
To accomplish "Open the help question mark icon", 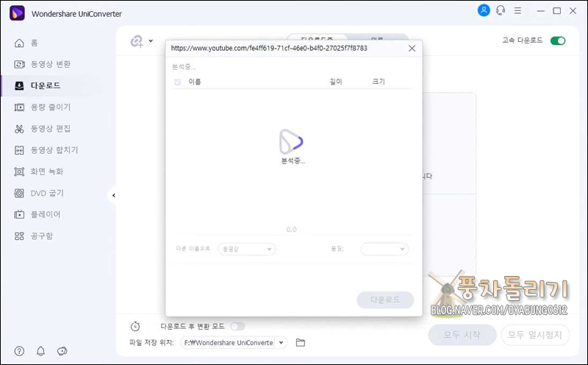I will point(19,351).
